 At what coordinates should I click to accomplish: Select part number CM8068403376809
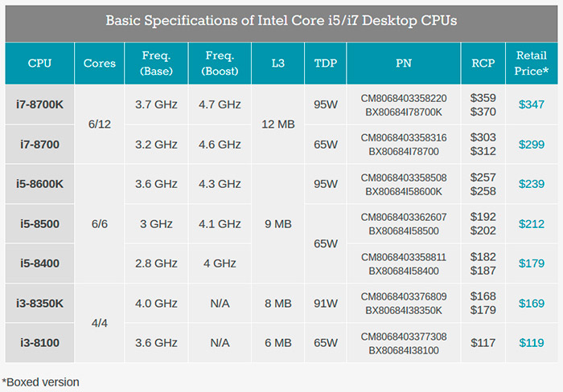point(404,296)
